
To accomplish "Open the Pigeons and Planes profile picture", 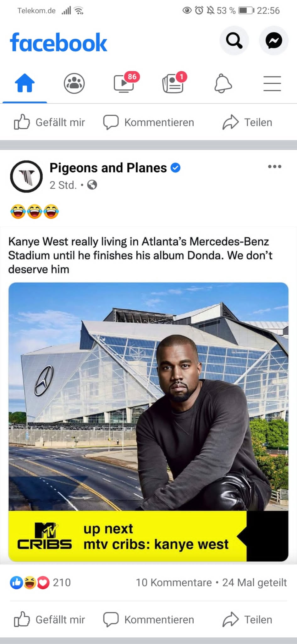I will (26, 176).
